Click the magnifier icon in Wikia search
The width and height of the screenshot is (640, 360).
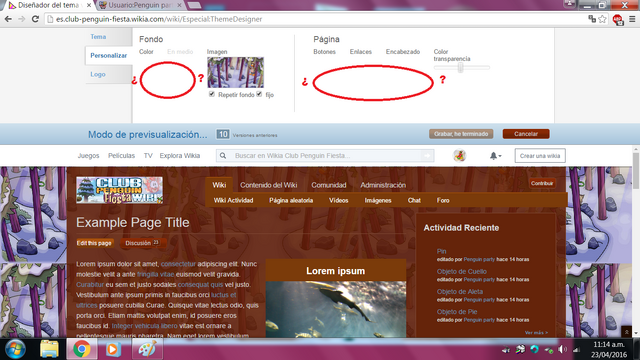click(223, 156)
